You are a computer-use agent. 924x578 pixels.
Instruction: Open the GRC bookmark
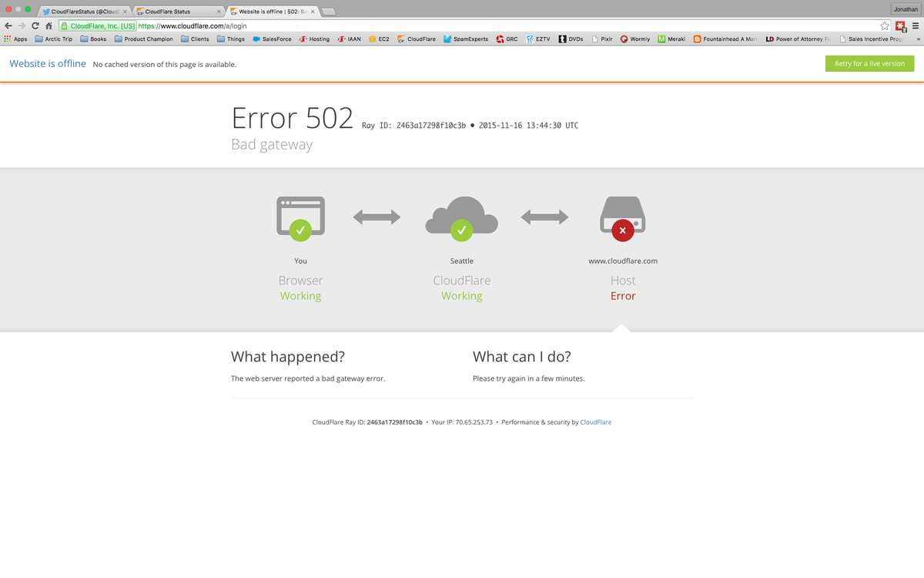[x=507, y=39]
